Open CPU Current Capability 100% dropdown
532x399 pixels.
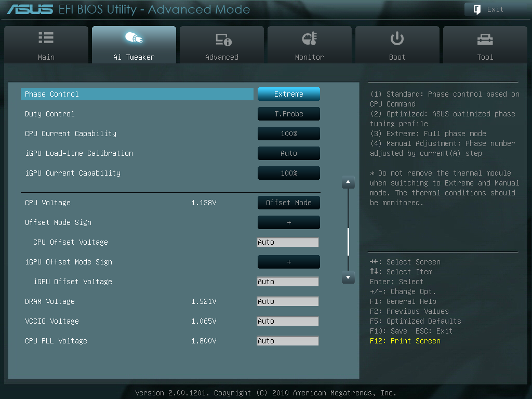tap(289, 134)
